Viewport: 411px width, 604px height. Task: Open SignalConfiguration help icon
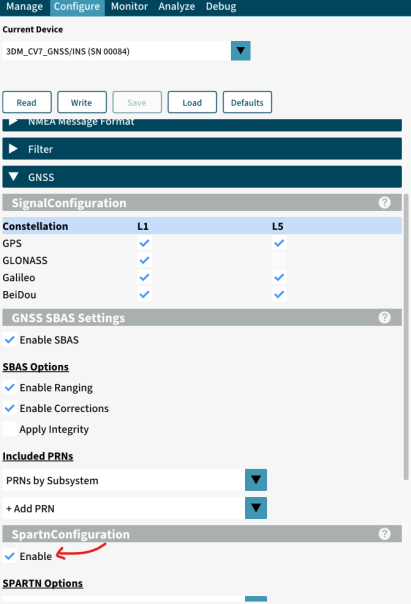pos(384,202)
